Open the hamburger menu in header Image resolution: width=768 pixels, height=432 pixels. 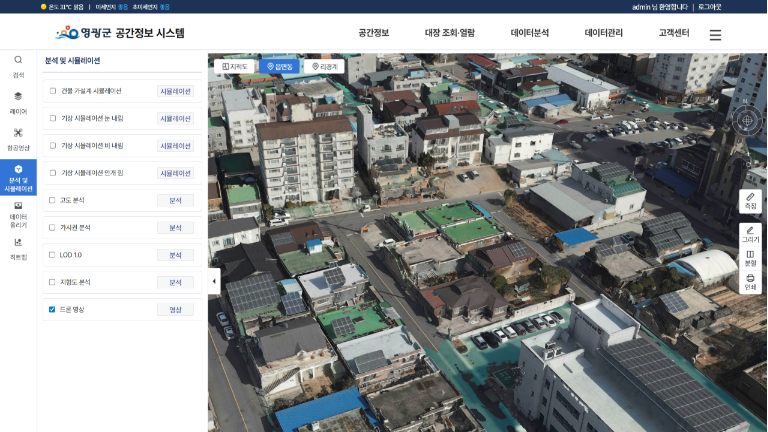(715, 34)
